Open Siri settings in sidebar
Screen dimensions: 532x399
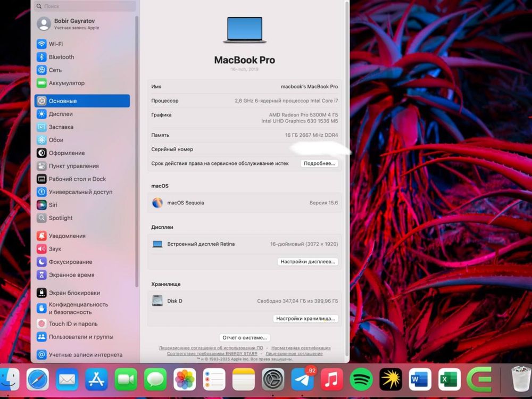[x=82, y=205]
